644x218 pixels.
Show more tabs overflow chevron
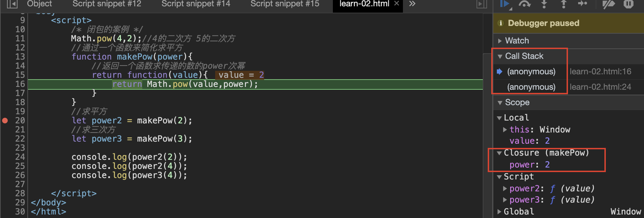pos(412,4)
